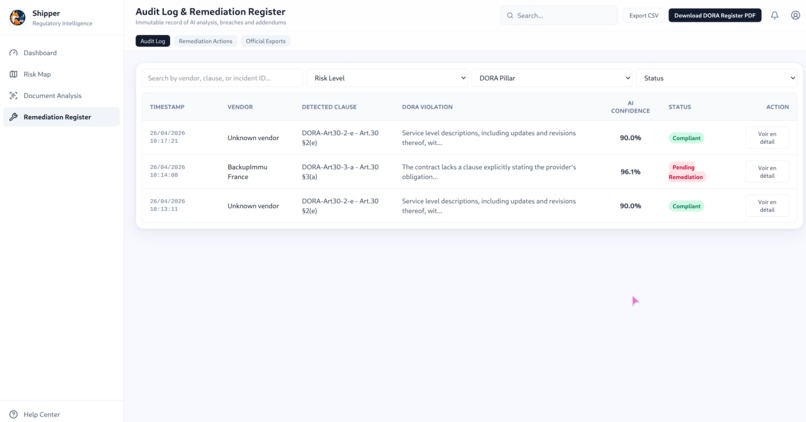This screenshot has height=422, width=806.
Task: Click the DETECTED CLAUSE column header
Action: click(x=329, y=107)
